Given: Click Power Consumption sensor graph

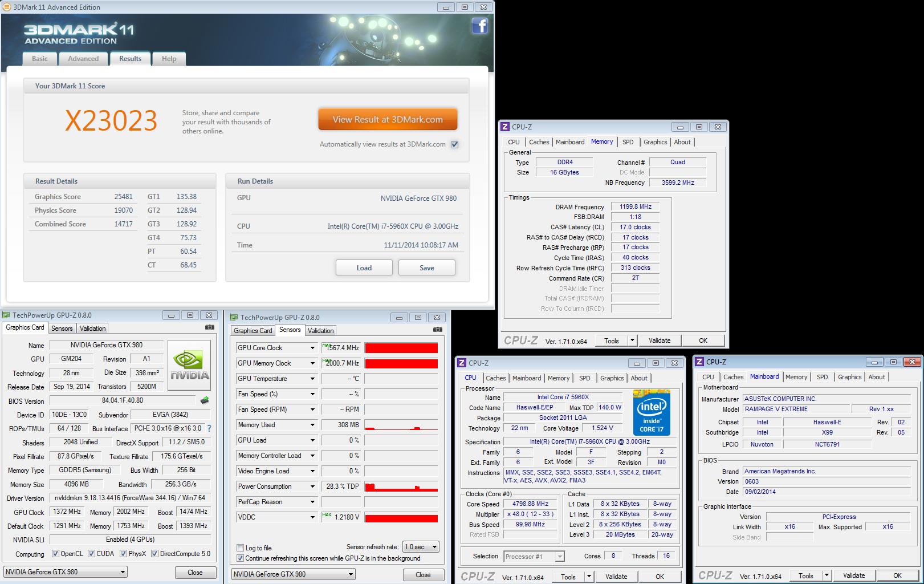Looking at the screenshot, I should click(x=401, y=486).
